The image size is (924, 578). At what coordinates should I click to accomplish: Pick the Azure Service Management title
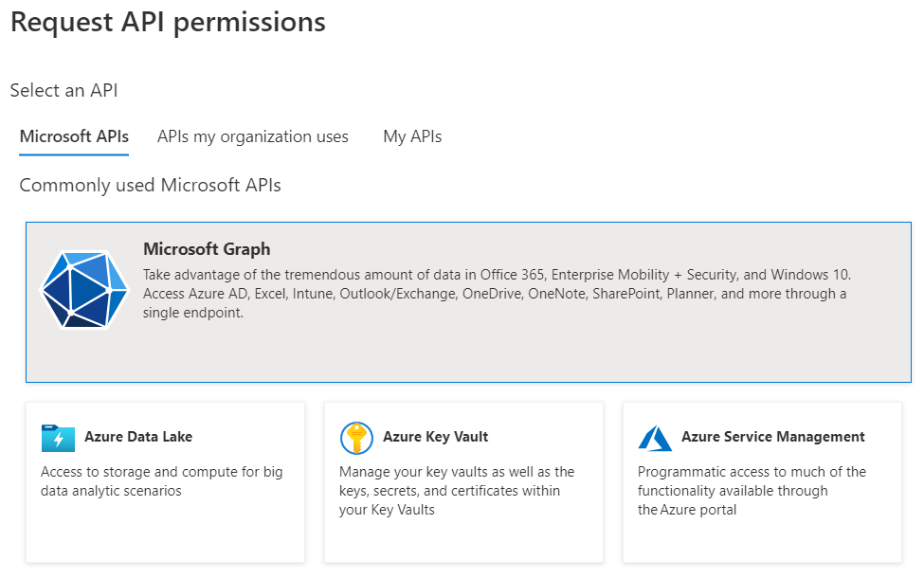pyautogui.click(x=773, y=437)
